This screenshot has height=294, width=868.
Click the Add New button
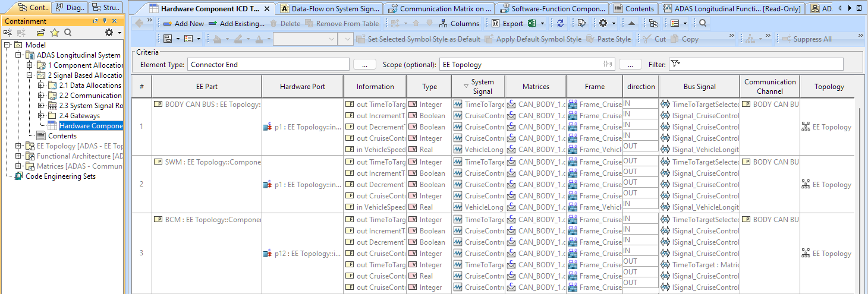pyautogui.click(x=183, y=23)
